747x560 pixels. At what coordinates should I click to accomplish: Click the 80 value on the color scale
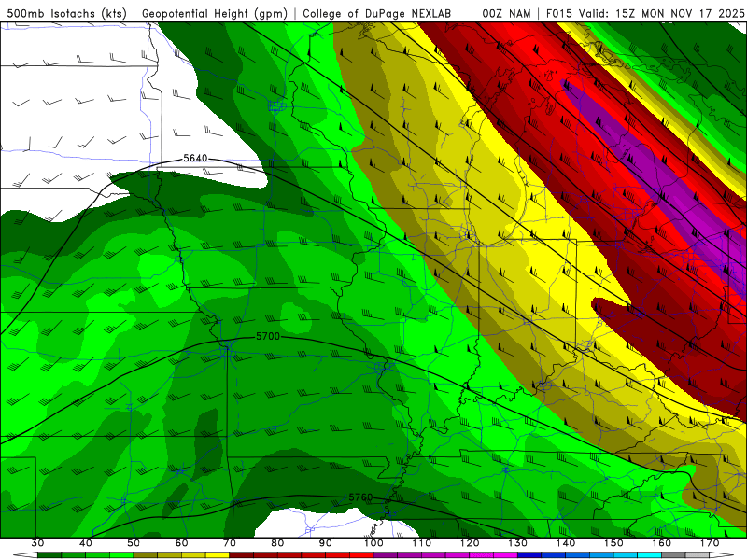pos(277,543)
